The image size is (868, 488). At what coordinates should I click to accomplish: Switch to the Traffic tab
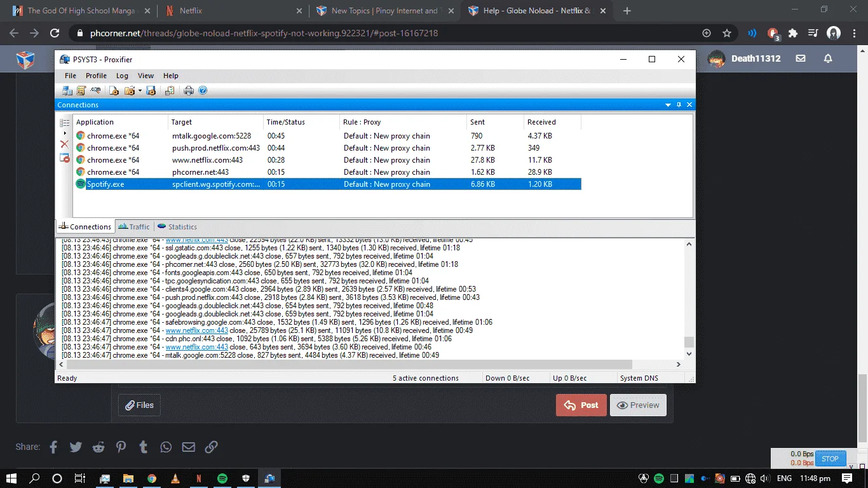(x=134, y=227)
